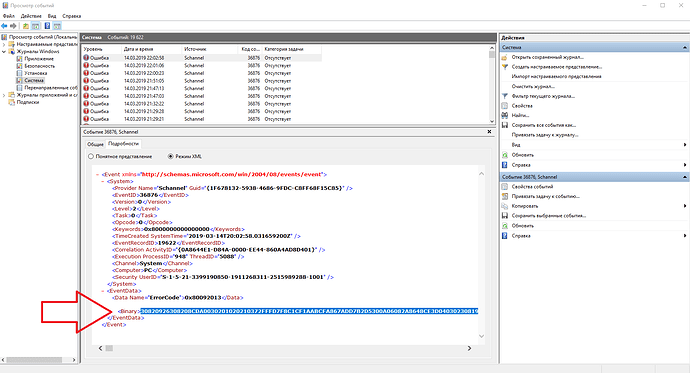Switch to the Подробности tab
690x373 pixels.
[123, 144]
